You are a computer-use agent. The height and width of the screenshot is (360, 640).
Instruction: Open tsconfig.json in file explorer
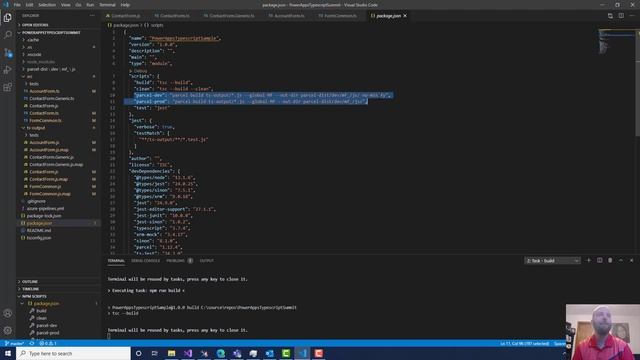pos(39,238)
